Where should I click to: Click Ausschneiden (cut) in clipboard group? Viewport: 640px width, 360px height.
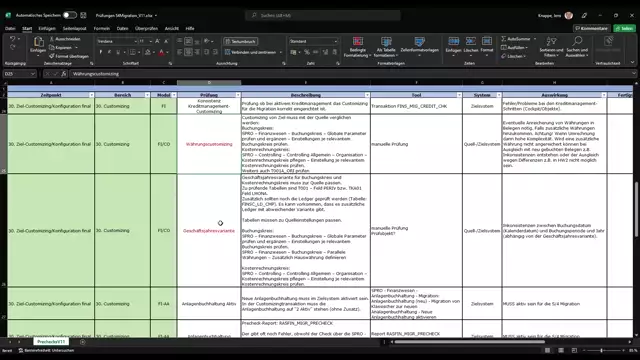[65, 39]
